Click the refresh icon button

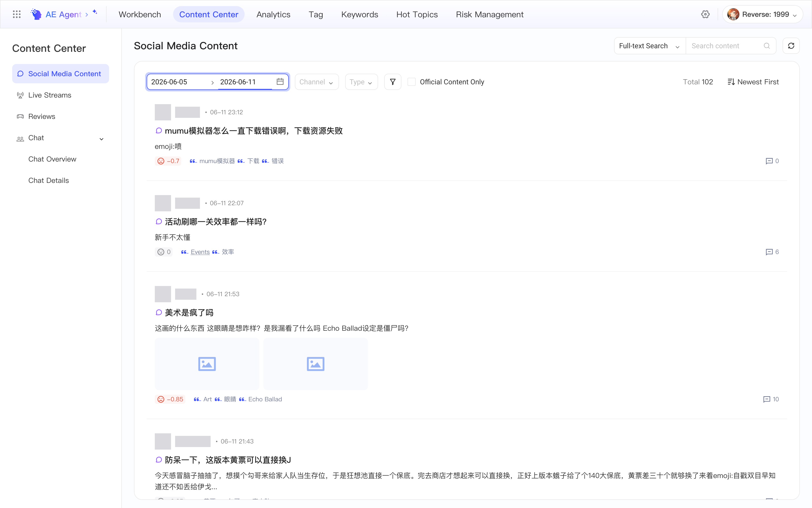point(791,46)
